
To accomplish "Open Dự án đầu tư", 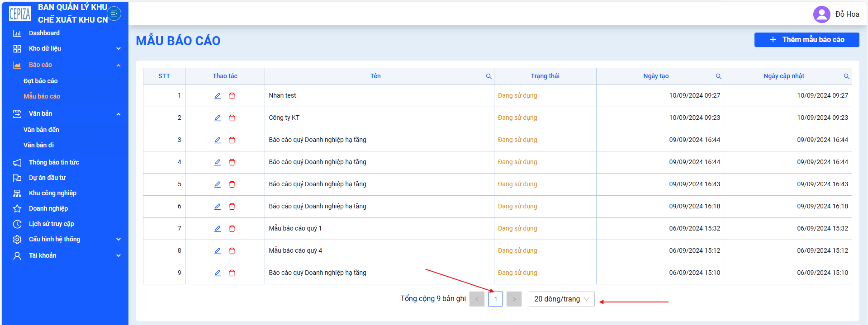I will [47, 178].
